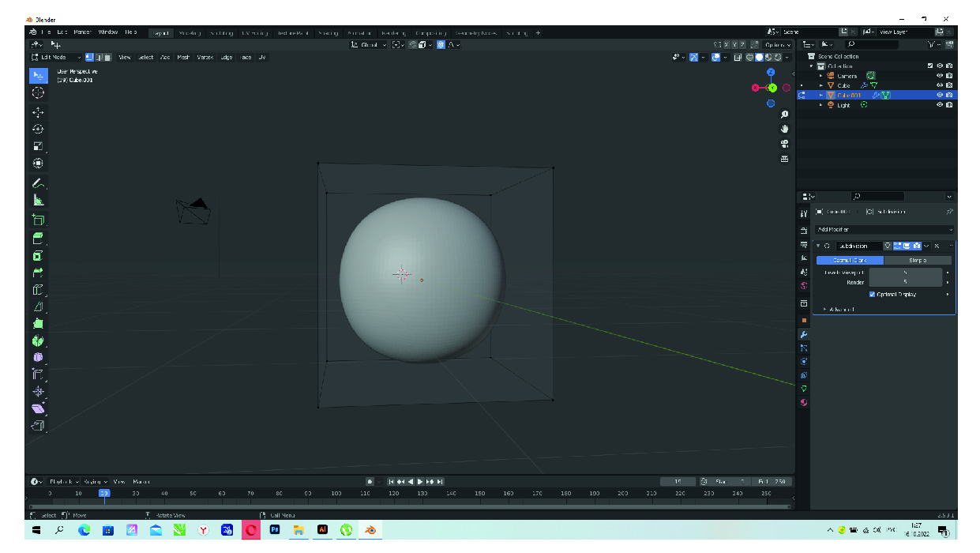Open the Object properties orange square tab
The height and width of the screenshot is (553, 980).
(804, 320)
